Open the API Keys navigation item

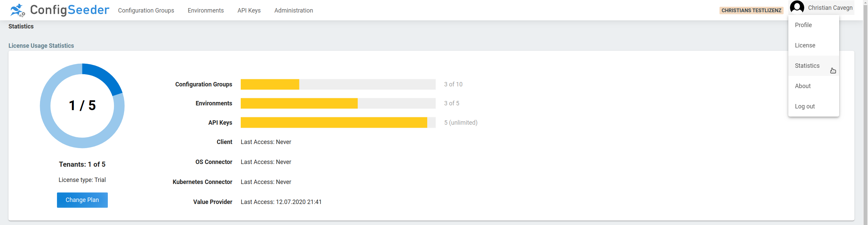coord(249,10)
